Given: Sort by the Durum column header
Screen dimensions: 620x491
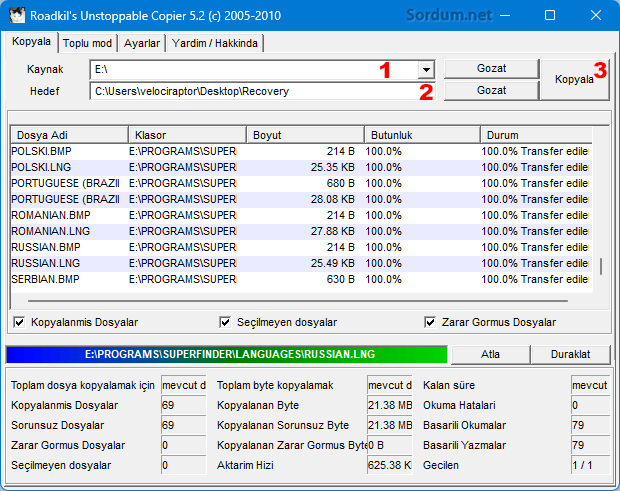Looking at the screenshot, I should click(x=537, y=135).
